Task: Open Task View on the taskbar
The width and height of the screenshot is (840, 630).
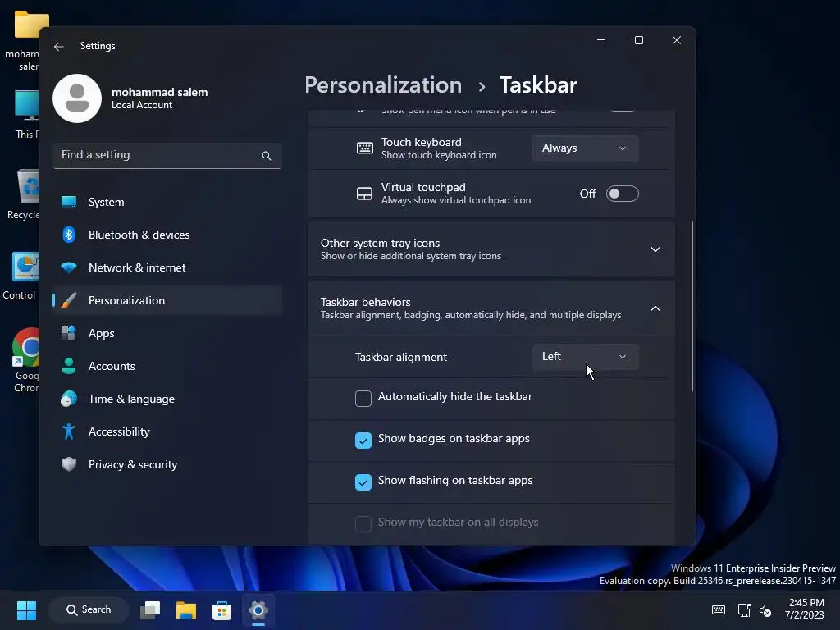Action: point(150,610)
